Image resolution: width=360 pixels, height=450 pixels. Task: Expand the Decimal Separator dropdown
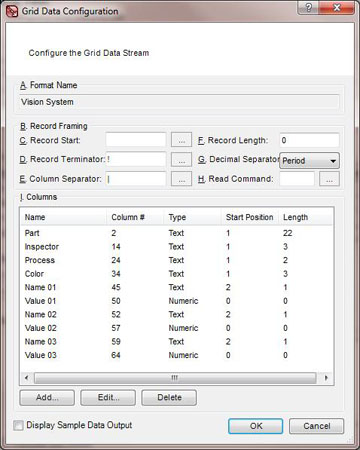[x=309, y=161]
